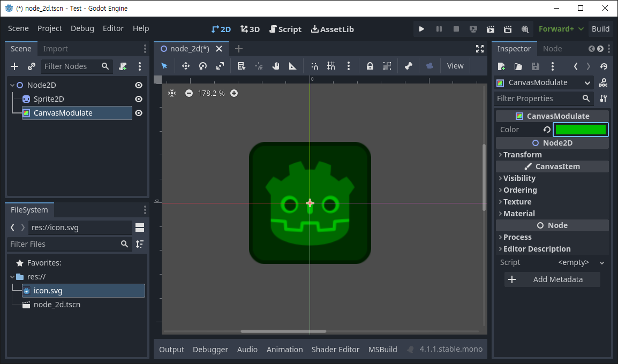Pause the running project
Image resolution: width=618 pixels, height=364 pixels.
tap(439, 29)
